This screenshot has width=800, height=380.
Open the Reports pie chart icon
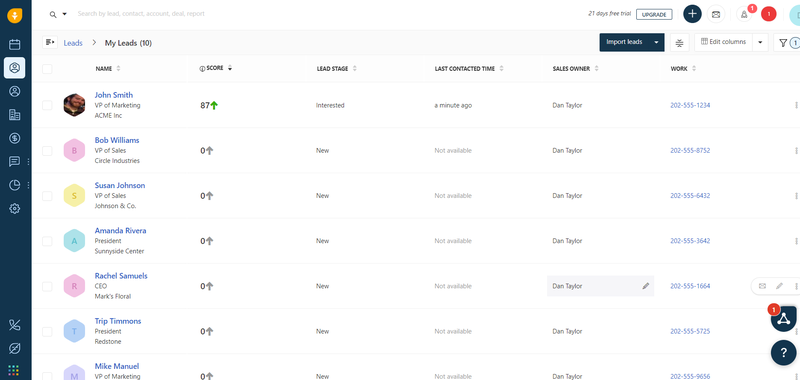[x=15, y=185]
